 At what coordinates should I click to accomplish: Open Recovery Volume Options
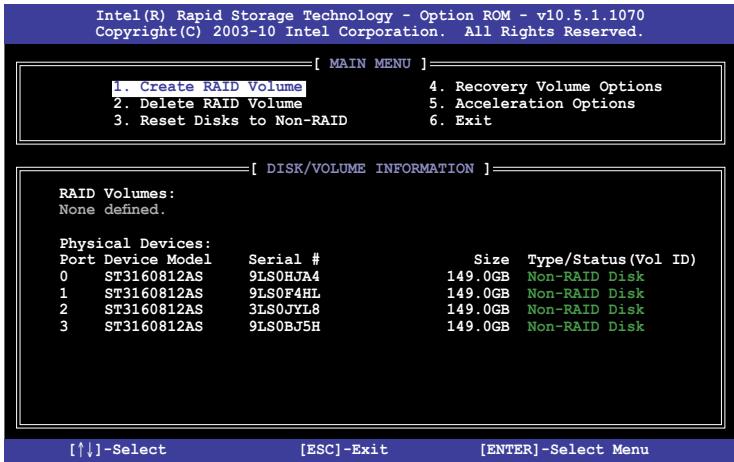click(545, 87)
